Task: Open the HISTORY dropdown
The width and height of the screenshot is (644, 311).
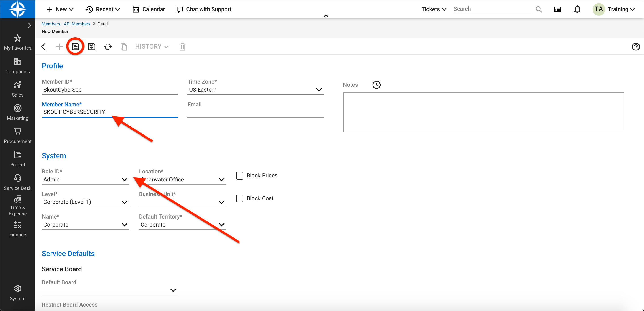Action: [152, 46]
